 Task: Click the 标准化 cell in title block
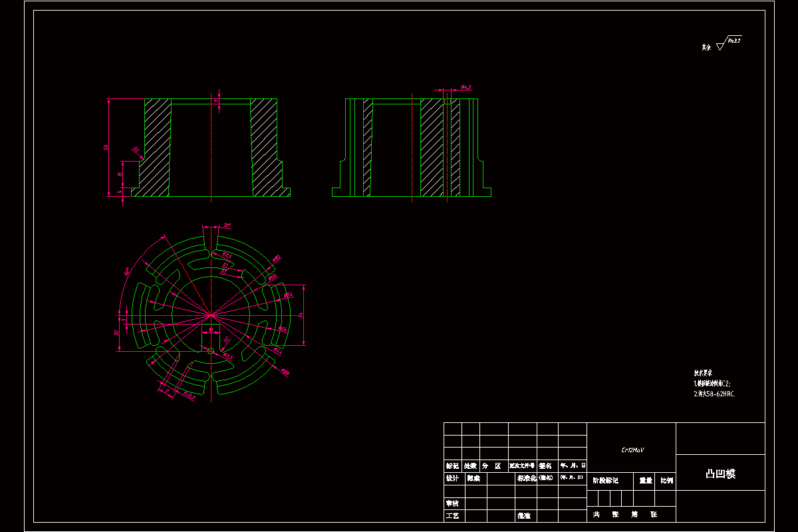click(526, 478)
